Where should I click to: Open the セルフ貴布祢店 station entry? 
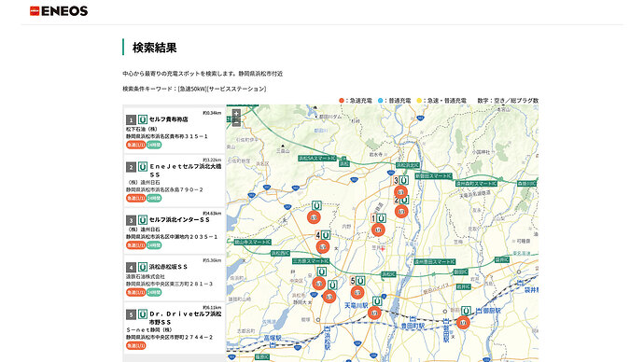(175, 130)
